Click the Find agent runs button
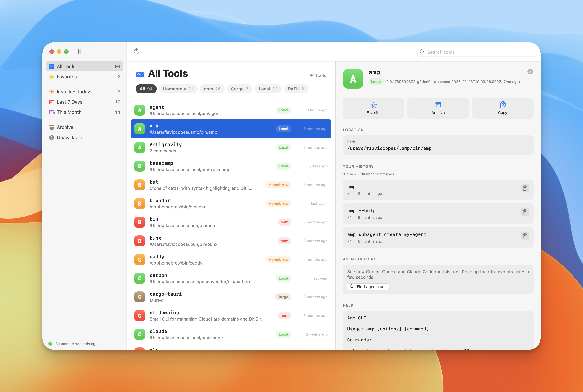Screen dimensions: 583x392 368,287
